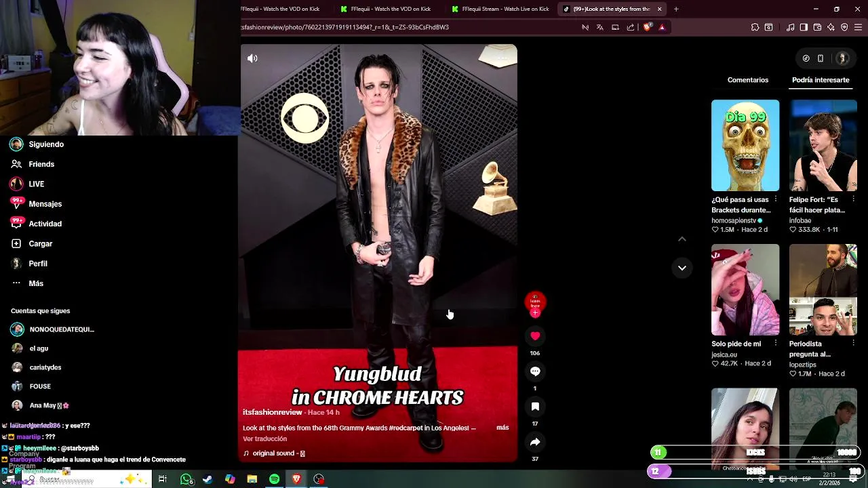Open the Periodista pregunta video thumbnail

[x=823, y=289]
